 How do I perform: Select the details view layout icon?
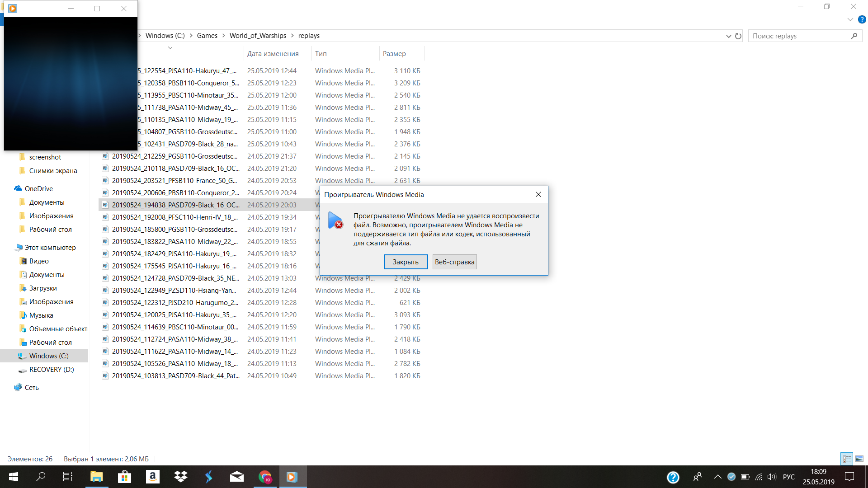point(847,459)
